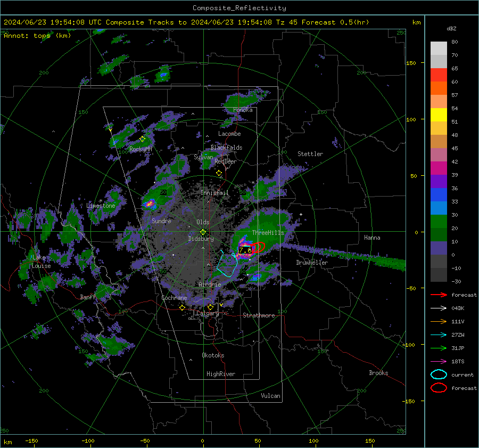Click the 0 tick on the bottom axis

click(203, 441)
